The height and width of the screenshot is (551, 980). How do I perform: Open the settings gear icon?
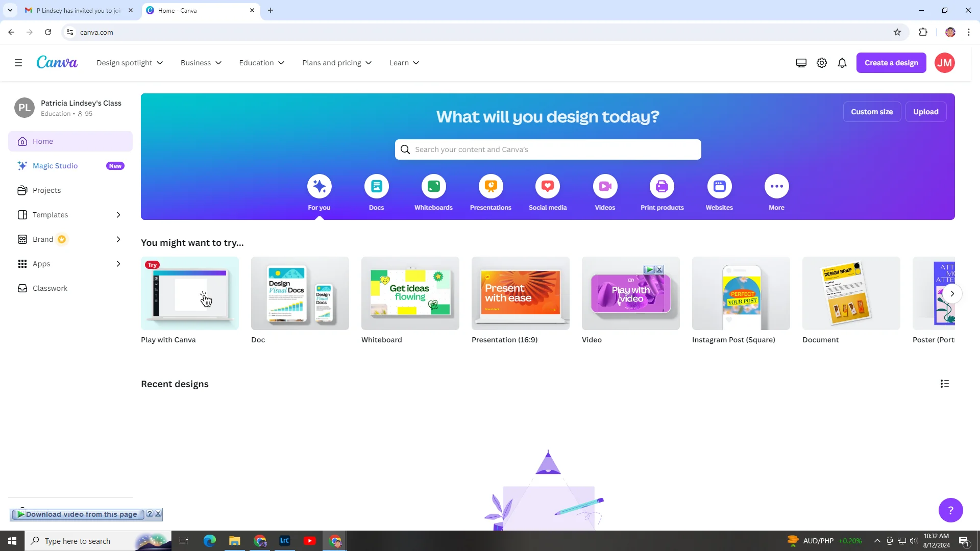[x=822, y=63]
